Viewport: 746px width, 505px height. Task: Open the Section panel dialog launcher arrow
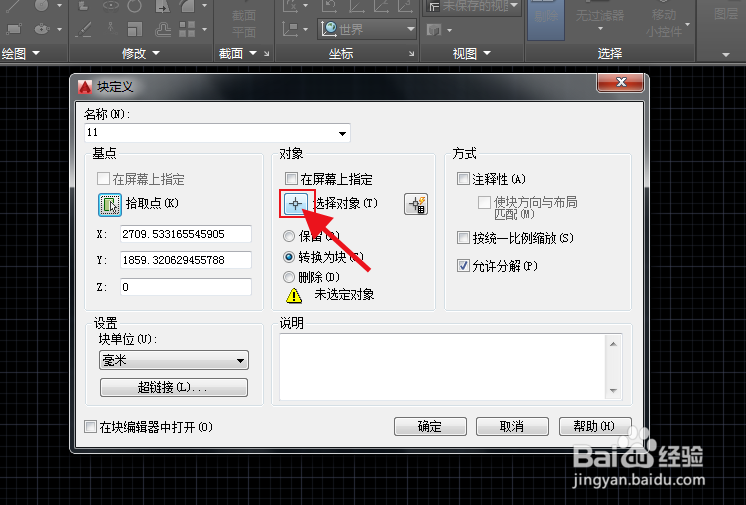coord(266,54)
